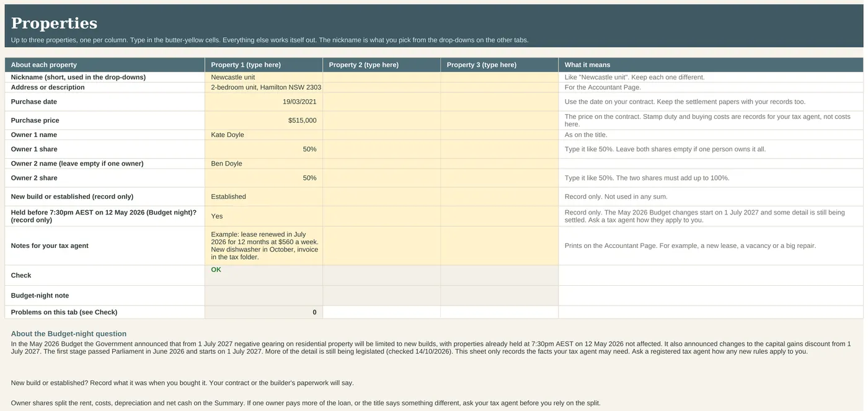Click the Property 3 nickname empty cell
Image resolution: width=868 pixels, height=411 pixels.
(x=499, y=77)
